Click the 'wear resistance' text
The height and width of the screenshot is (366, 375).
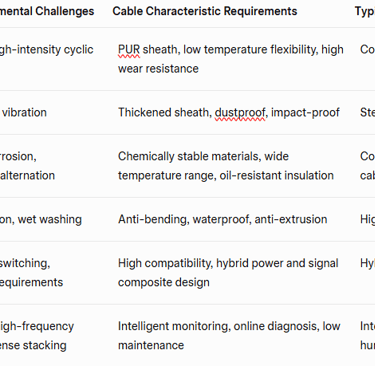point(158,69)
